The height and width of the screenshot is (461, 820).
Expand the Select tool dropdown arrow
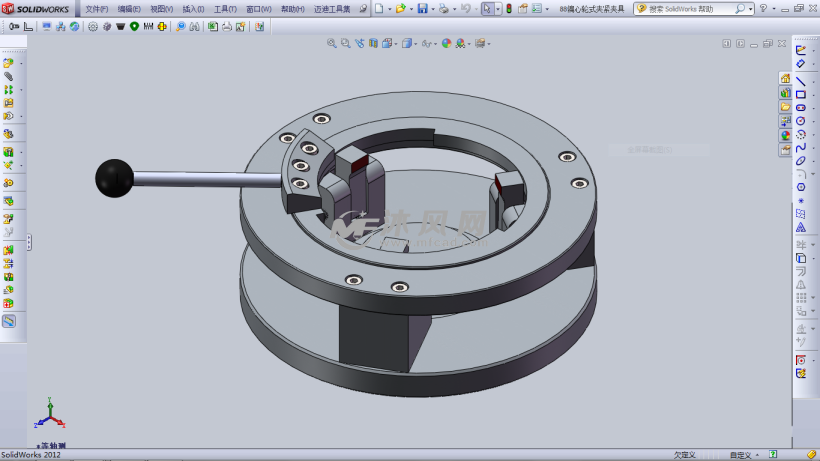coord(497,9)
